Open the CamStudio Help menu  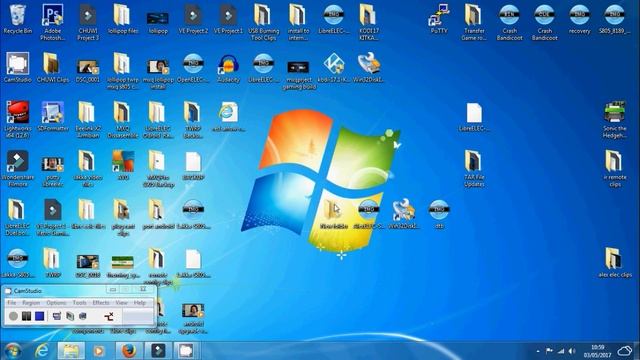pyautogui.click(x=140, y=303)
